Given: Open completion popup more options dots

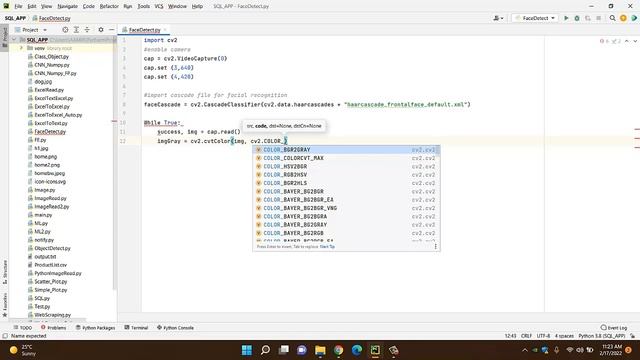Looking at the screenshot, I should click(x=436, y=247).
